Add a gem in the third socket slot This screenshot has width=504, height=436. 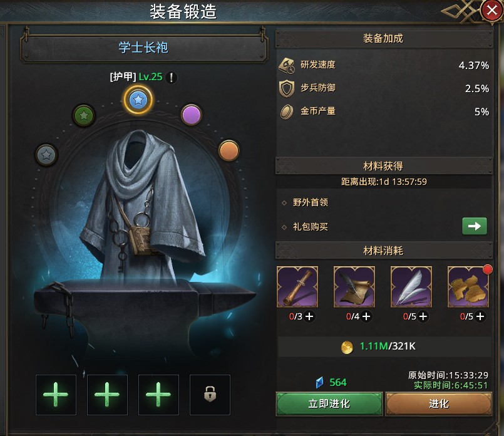pos(158,395)
